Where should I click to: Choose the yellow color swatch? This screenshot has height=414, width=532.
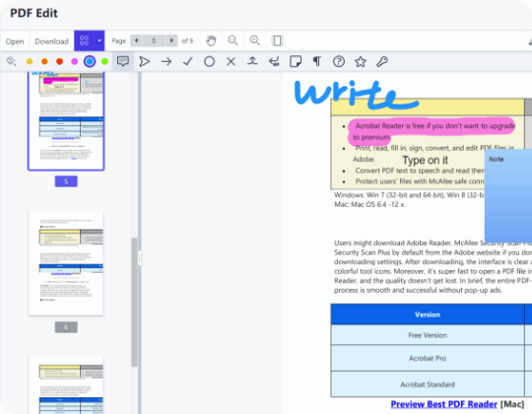[x=30, y=61]
